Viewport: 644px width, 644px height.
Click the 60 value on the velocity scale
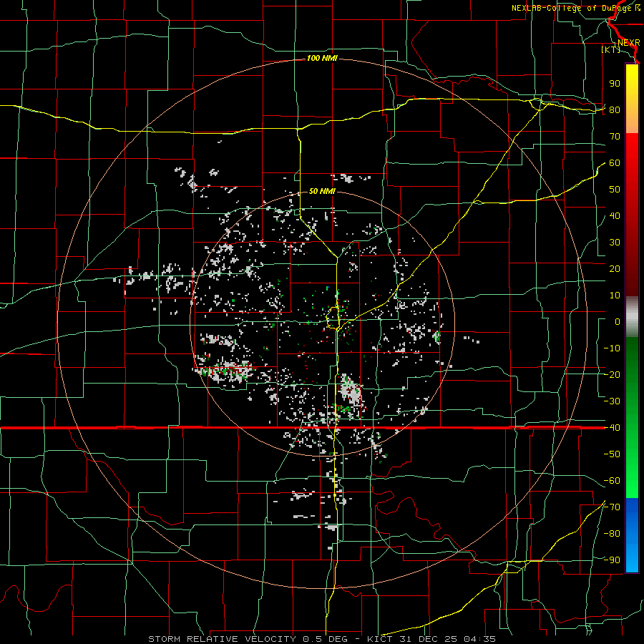pos(615,162)
